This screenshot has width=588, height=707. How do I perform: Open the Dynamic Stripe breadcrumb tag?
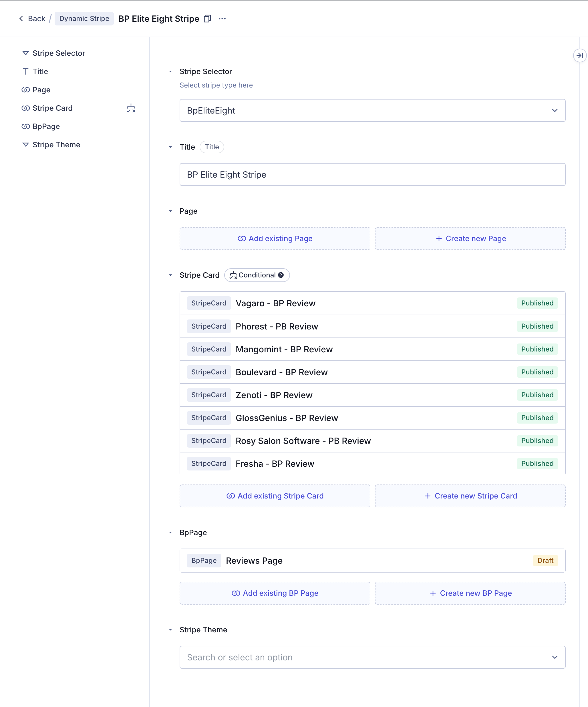[84, 19]
